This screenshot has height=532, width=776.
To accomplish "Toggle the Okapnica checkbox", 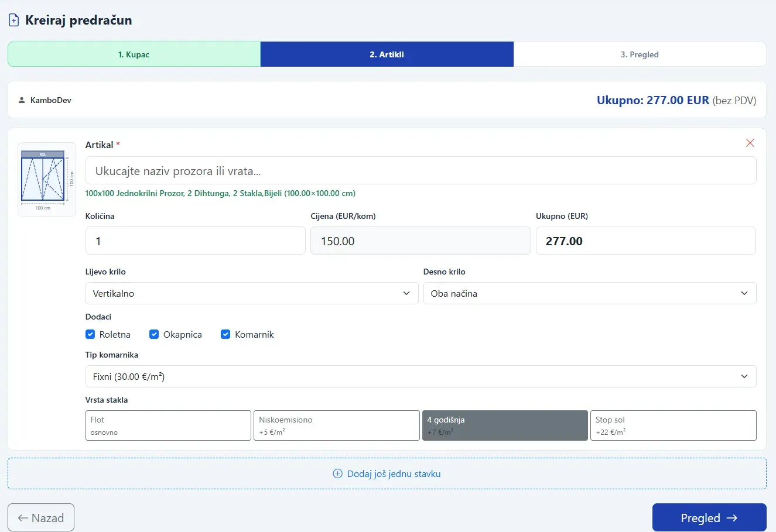I will (154, 334).
